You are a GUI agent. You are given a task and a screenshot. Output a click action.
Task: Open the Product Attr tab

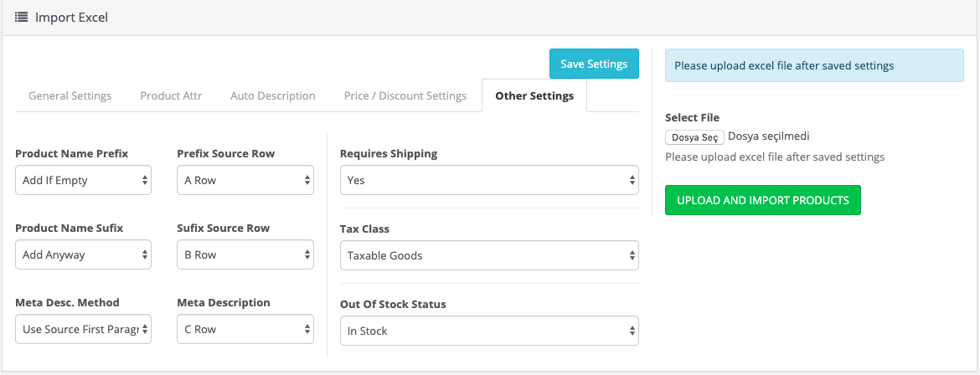pyautogui.click(x=171, y=95)
